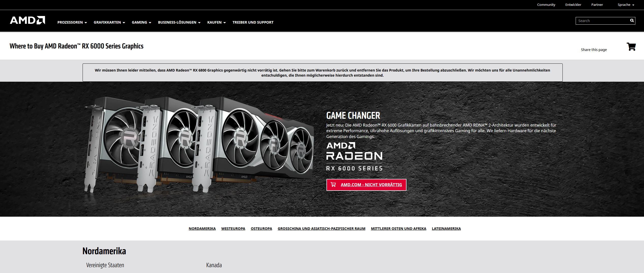The height and width of the screenshot is (273, 644).
Task: Click the GAME CHANGER headline
Action: 353,115
